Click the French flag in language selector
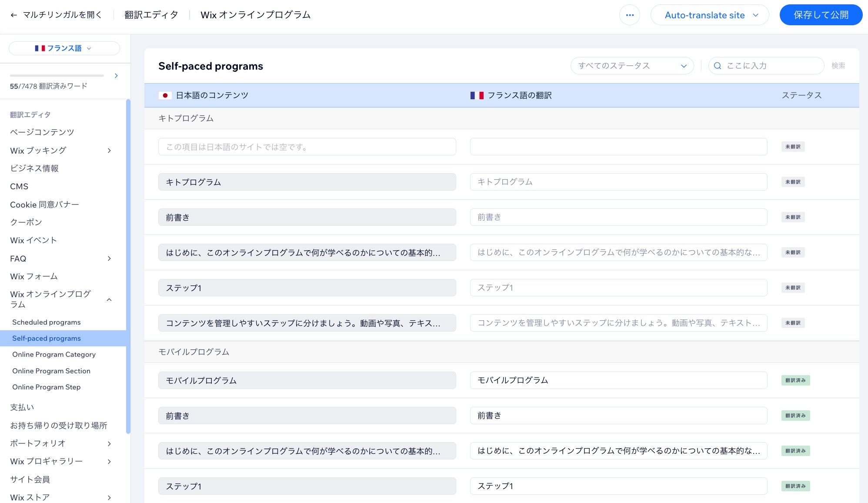This screenshot has width=868, height=503. [40, 48]
